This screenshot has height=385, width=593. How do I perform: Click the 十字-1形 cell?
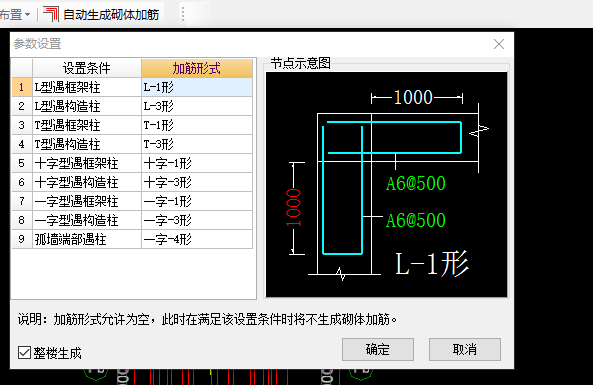click(197, 163)
